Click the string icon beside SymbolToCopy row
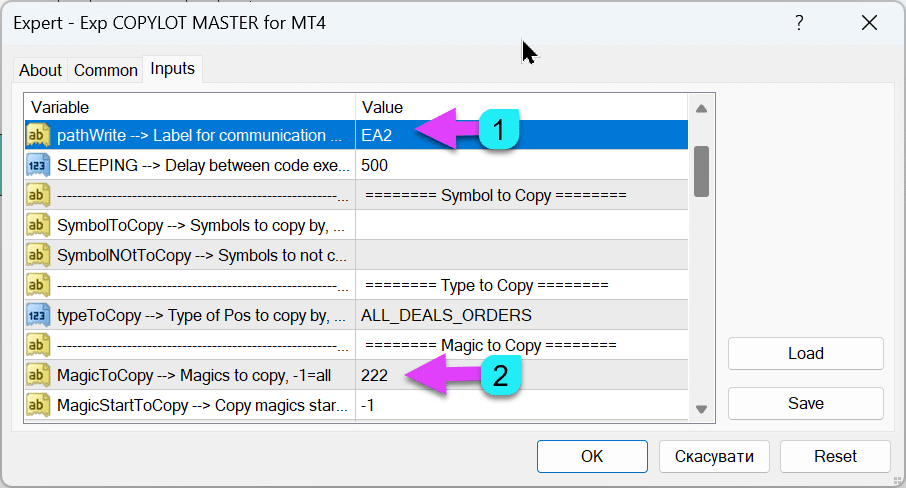The image size is (906, 488). click(x=39, y=225)
